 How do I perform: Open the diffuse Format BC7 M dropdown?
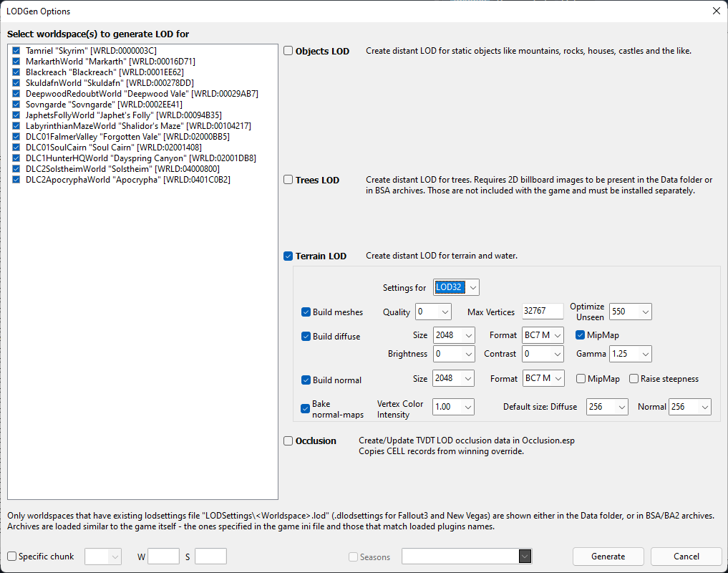point(558,335)
